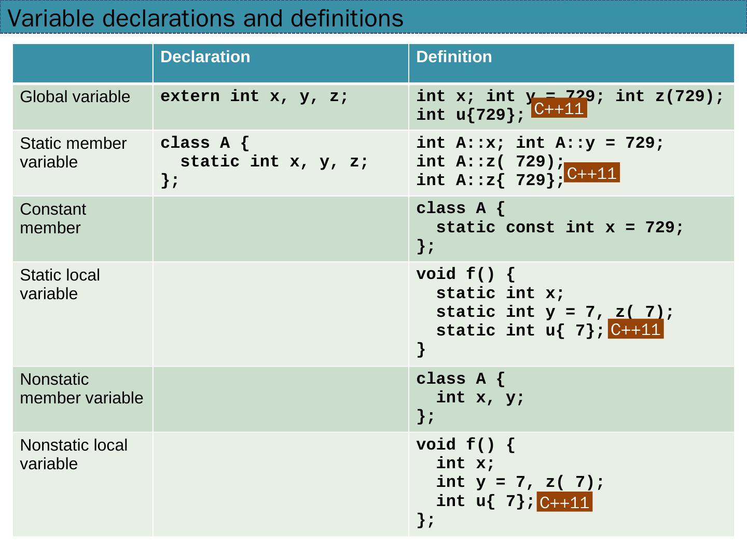Select the 'Nonstatic member variable' row label

click(81, 388)
